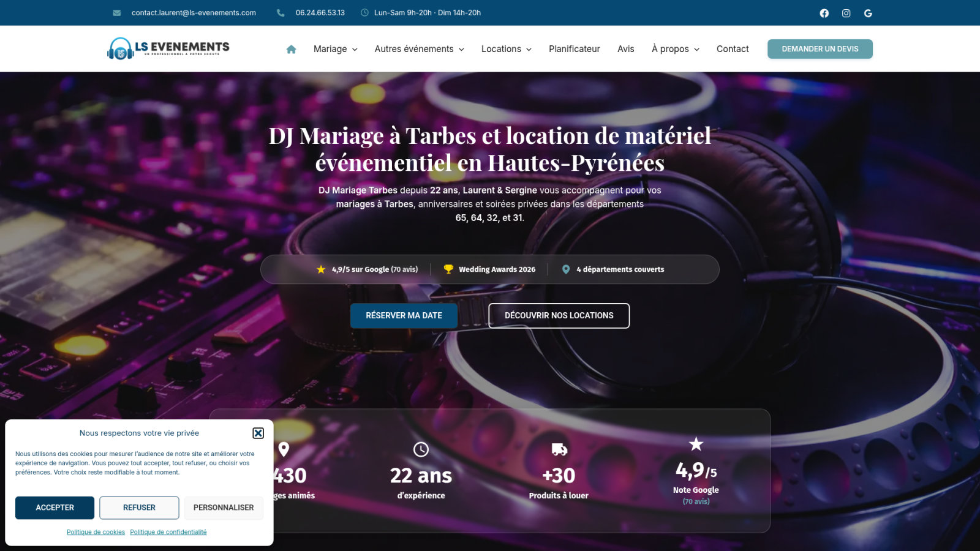980x551 pixels.
Task: Open the Contact menu item
Action: point(733,49)
